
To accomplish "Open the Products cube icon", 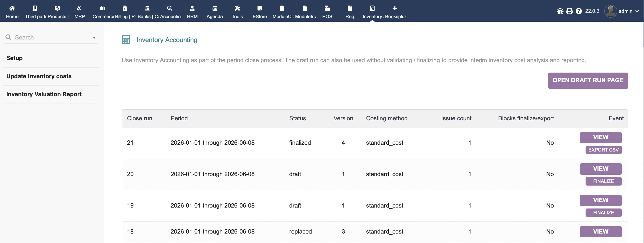I will click(57, 8).
